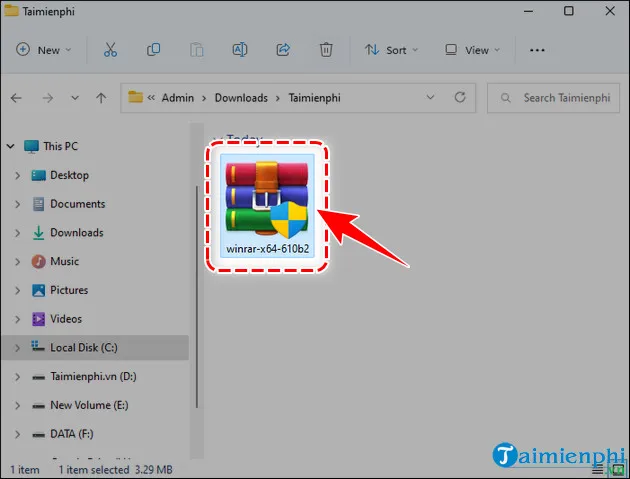Screen dimensions: 630x479
Task: Open the Sort options dropdown
Action: tap(391, 50)
